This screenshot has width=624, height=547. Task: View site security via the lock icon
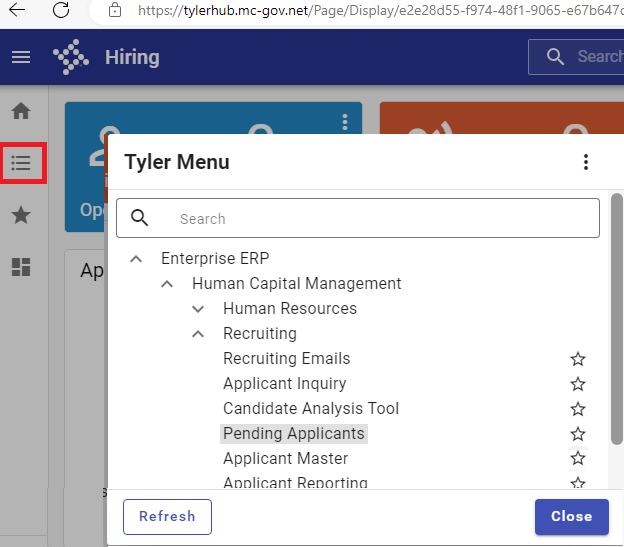115,10
